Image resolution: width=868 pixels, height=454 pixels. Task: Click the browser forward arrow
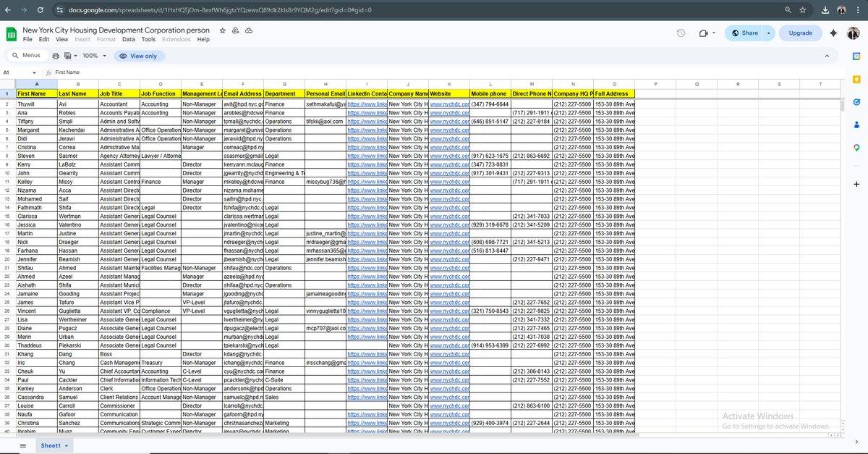[24, 10]
